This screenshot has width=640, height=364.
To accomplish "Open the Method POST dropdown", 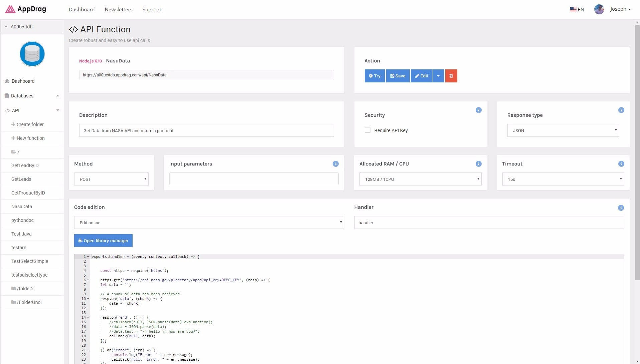I will point(111,179).
